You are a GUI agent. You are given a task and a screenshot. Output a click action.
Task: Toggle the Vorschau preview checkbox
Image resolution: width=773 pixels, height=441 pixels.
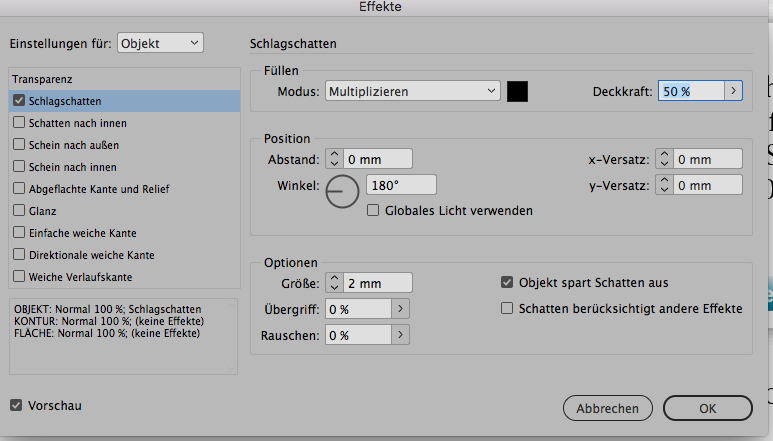[16, 405]
